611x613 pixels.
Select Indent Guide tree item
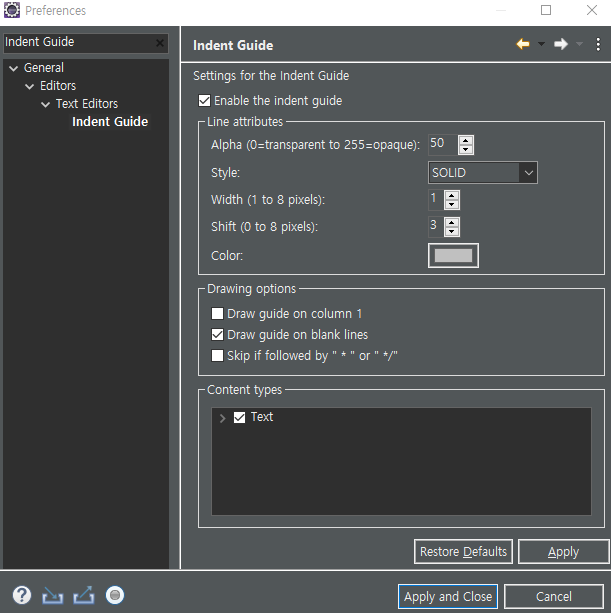(110, 122)
